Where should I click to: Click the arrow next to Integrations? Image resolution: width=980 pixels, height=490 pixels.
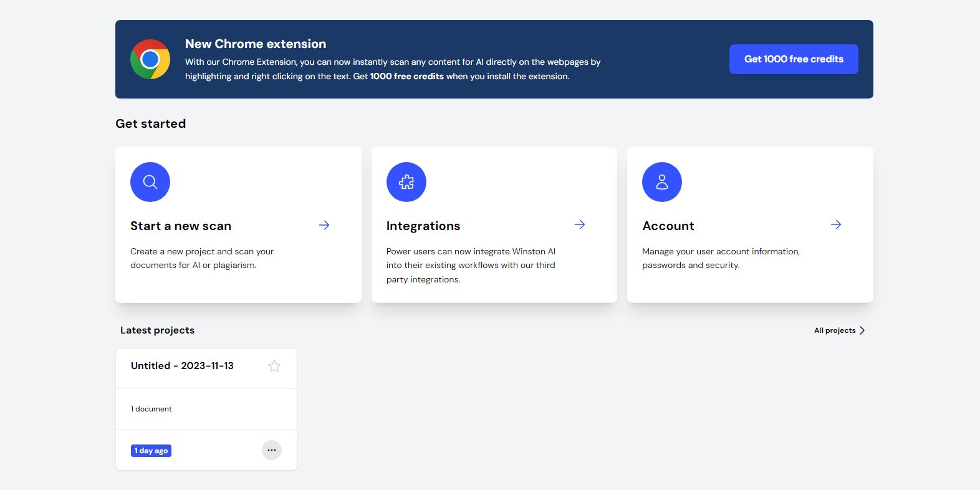580,224
